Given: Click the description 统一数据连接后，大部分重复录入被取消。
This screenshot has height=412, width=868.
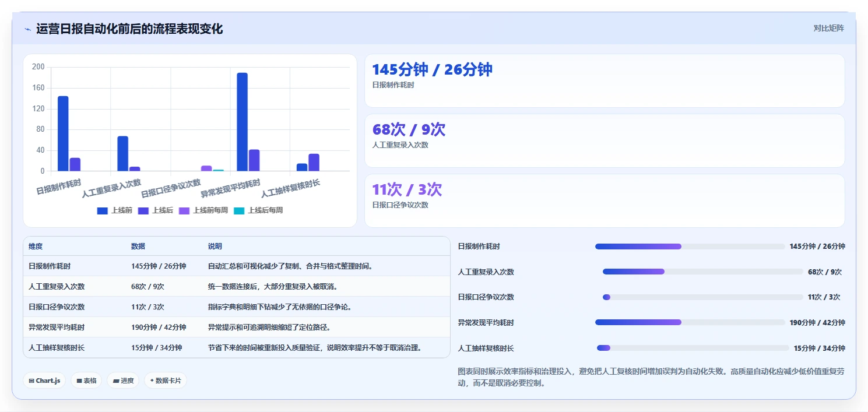Looking at the screenshot, I should 273,287.
